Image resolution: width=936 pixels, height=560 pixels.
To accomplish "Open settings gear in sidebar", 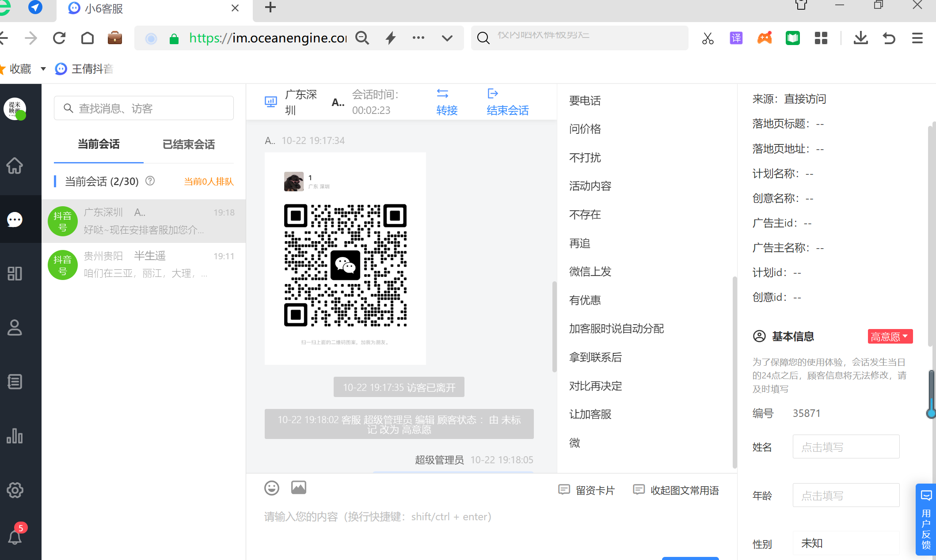I will pyautogui.click(x=15, y=490).
